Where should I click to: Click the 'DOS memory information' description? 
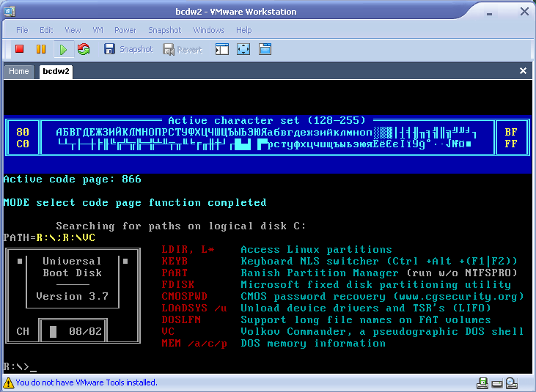click(x=313, y=343)
